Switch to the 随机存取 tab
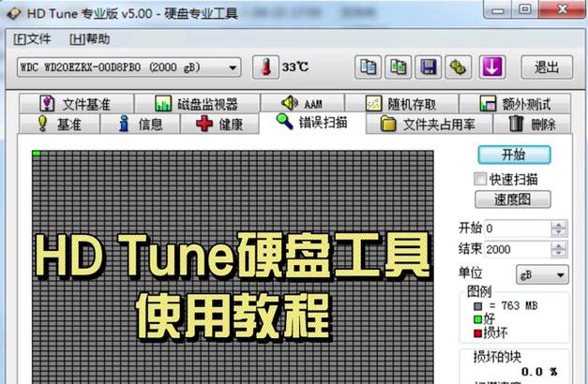The height and width of the screenshot is (384, 588). pyautogui.click(x=401, y=104)
